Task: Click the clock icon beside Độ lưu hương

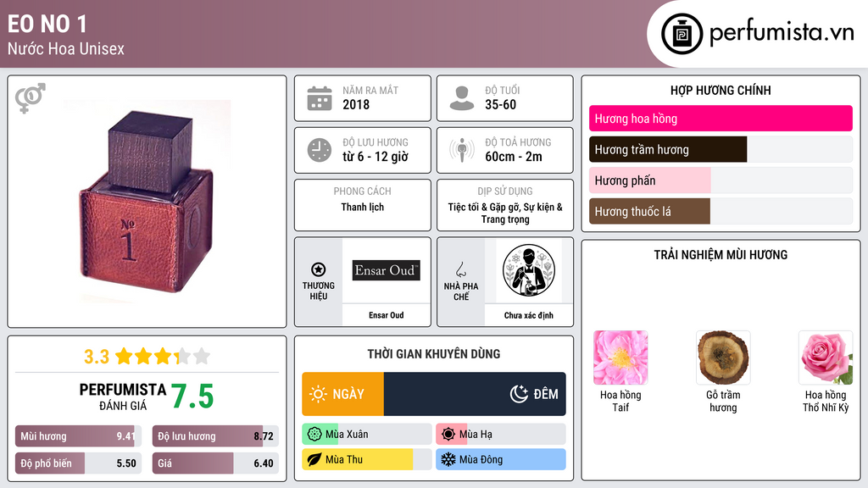Action: [x=320, y=150]
